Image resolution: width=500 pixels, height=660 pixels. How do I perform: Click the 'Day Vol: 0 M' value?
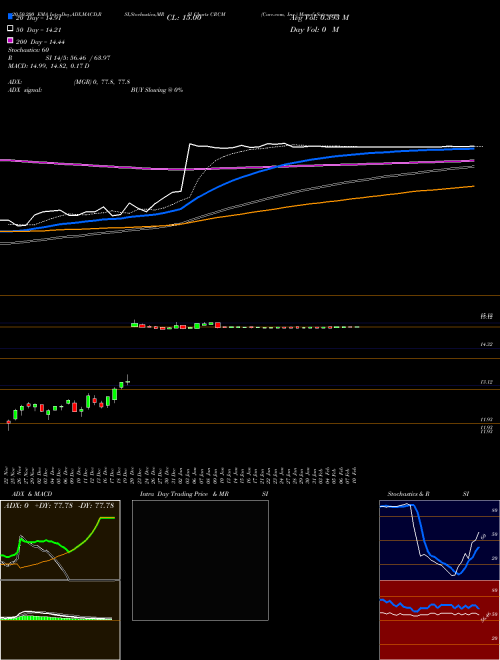(x=314, y=29)
